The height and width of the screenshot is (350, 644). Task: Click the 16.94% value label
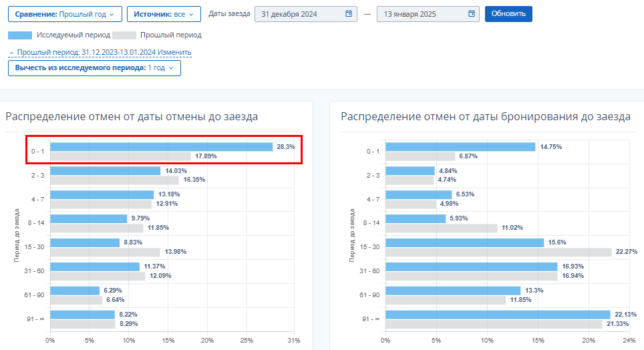click(573, 276)
